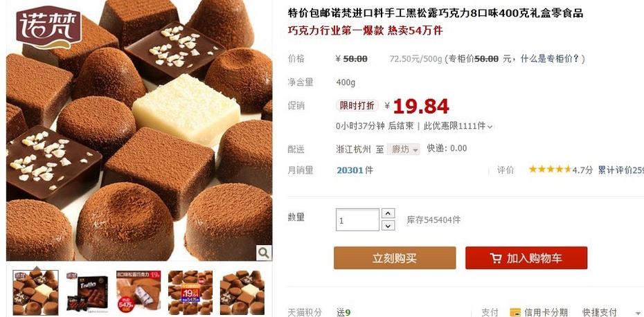Image resolution: width=644 pixels, height=317 pixels.
Task: Click the star rating icons
Action: click(550, 169)
